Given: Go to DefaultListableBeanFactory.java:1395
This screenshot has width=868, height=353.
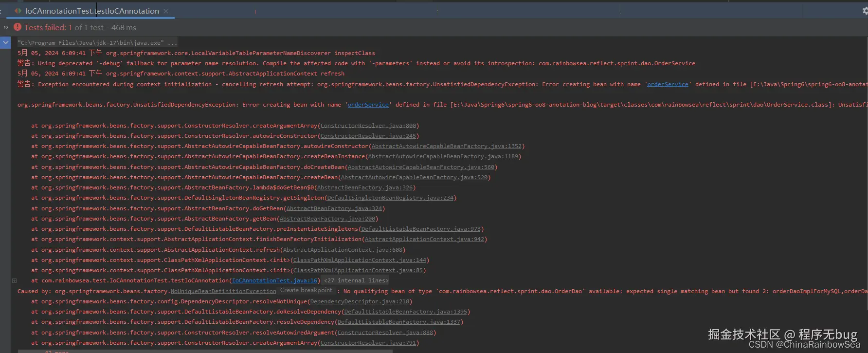Looking at the screenshot, I should tap(405, 312).
